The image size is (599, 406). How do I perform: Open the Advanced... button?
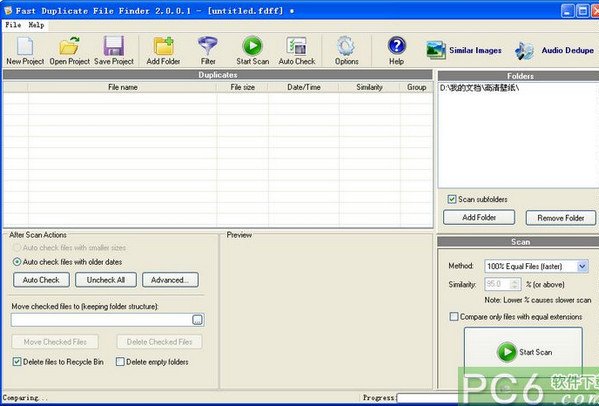coord(170,280)
